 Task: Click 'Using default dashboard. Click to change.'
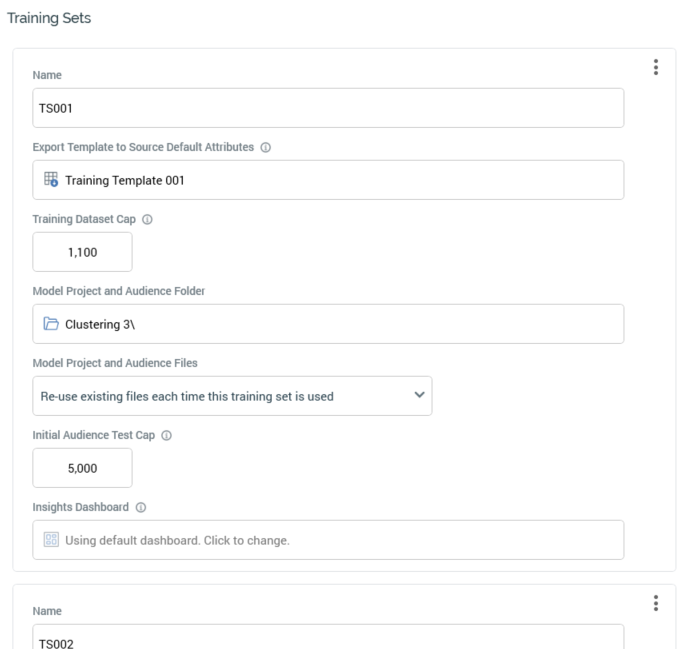tap(178, 540)
